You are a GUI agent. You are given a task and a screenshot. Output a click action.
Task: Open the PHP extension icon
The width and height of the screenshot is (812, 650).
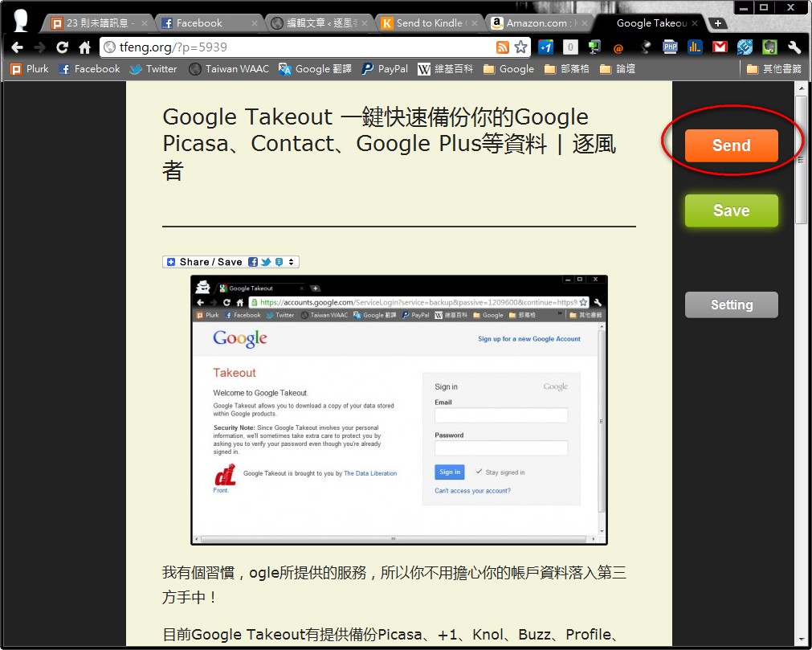(670, 47)
